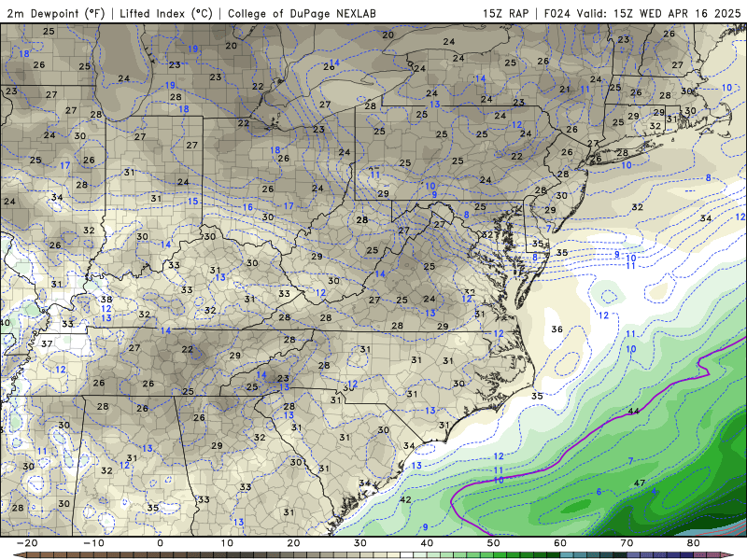Click the 0 label on the color scale

coord(160,543)
